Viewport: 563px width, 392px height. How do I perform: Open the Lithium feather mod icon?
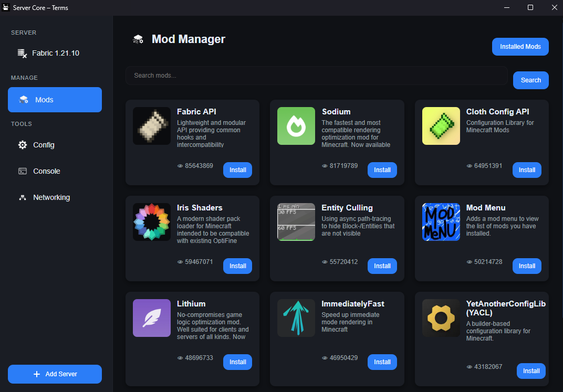[x=151, y=318]
